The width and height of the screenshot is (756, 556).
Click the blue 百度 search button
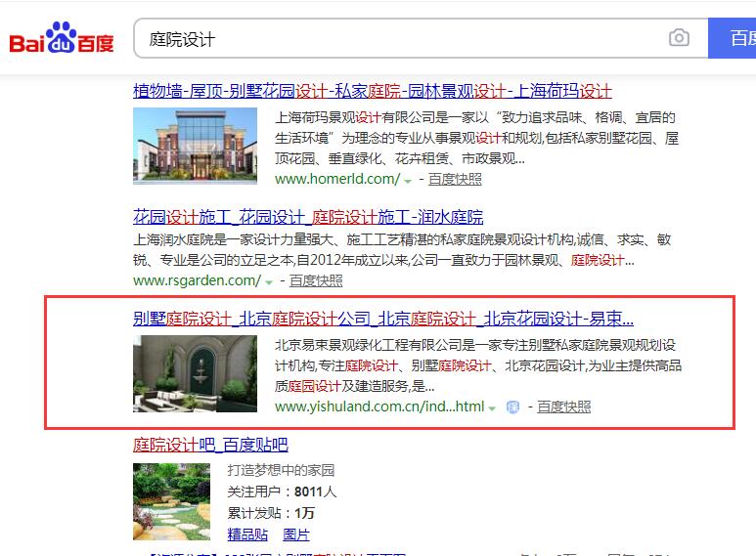click(x=732, y=38)
